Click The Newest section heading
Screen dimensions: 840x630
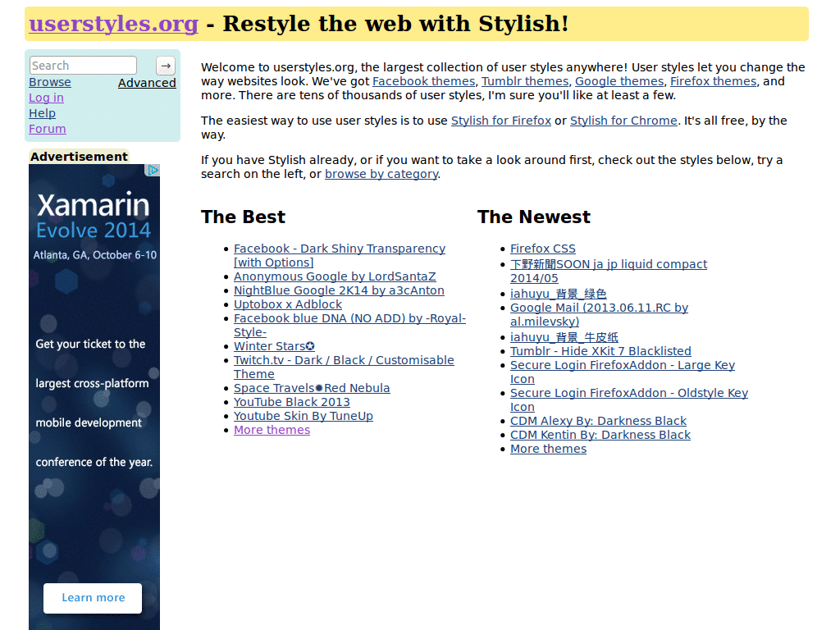[x=533, y=217]
